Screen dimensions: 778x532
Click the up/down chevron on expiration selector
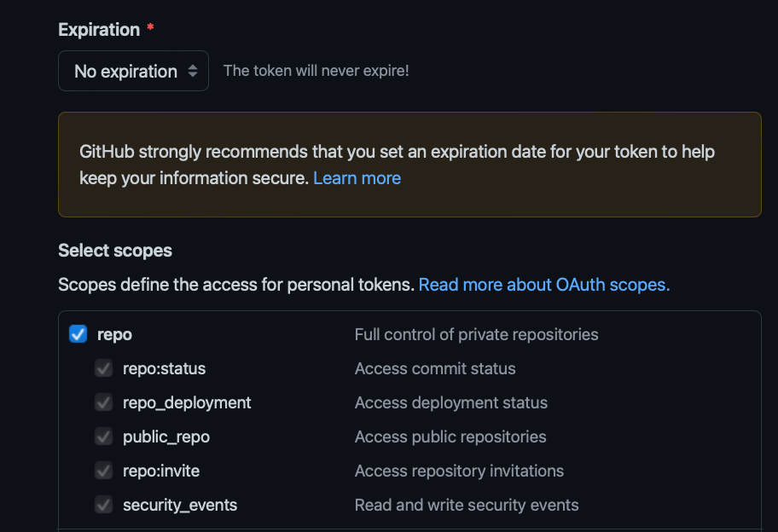point(194,70)
